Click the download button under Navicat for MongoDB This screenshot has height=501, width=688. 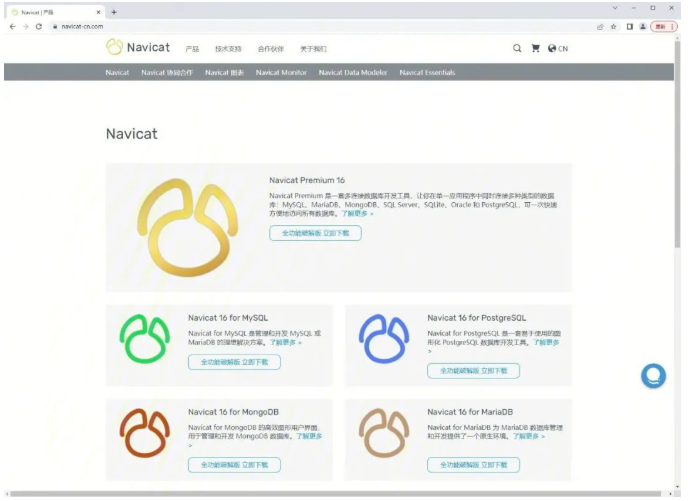[234, 465]
